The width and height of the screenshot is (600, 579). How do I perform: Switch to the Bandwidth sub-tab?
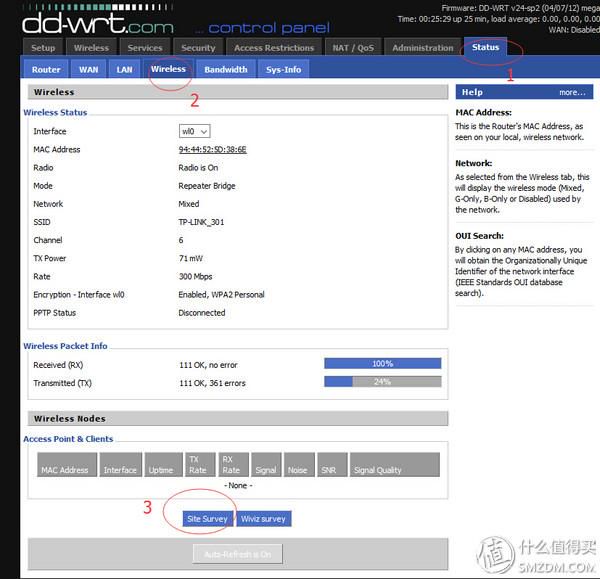(226, 69)
